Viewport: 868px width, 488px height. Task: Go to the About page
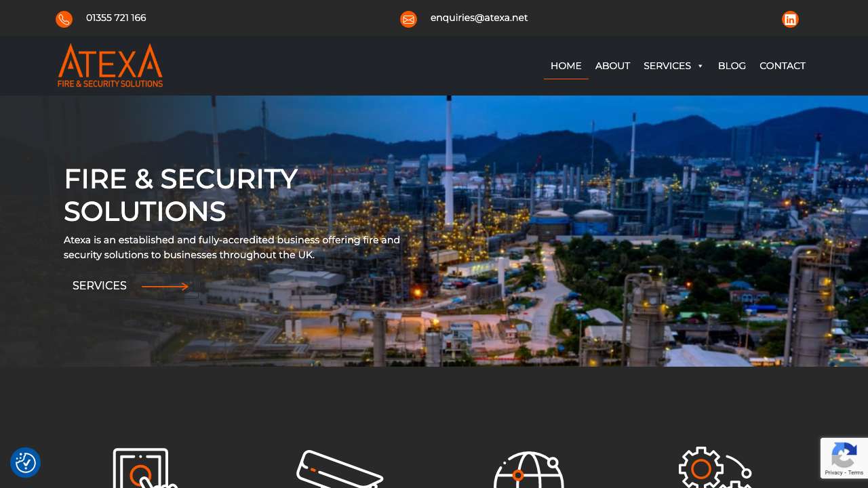[x=612, y=66]
